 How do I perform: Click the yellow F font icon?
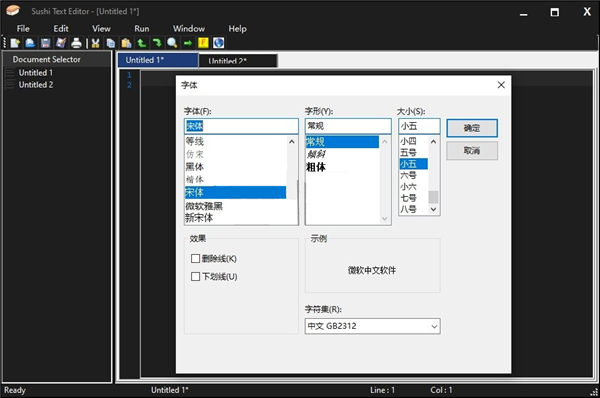click(203, 43)
